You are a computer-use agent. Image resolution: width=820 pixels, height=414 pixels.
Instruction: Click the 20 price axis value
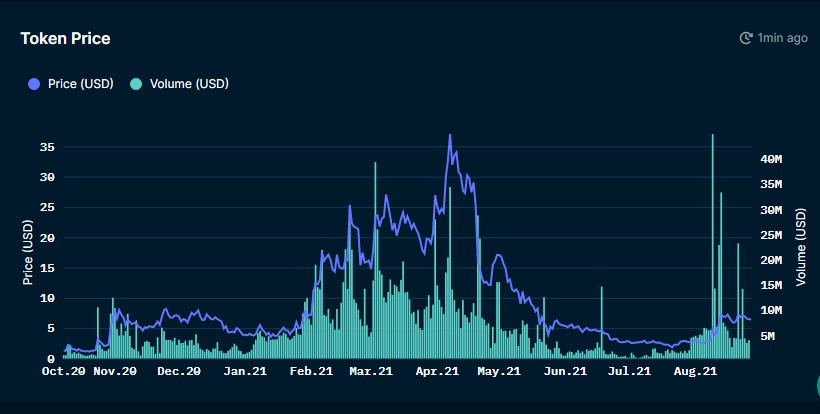pos(47,238)
